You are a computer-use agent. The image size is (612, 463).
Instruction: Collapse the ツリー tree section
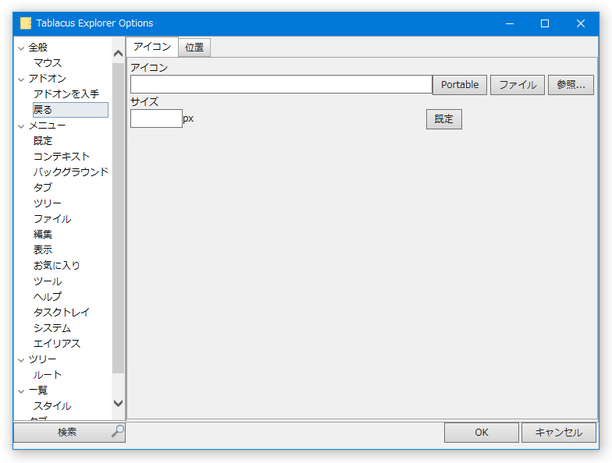(x=21, y=360)
